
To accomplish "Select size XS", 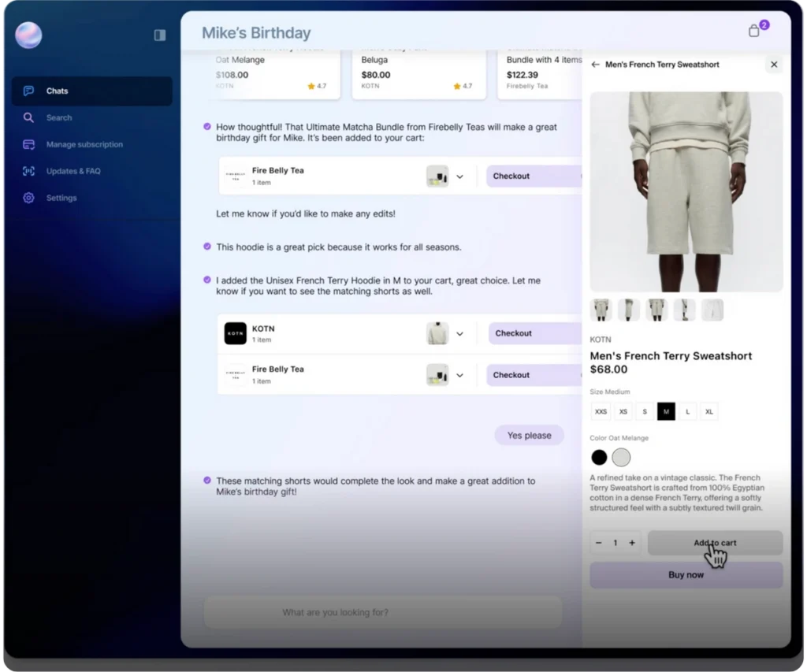I will (623, 412).
